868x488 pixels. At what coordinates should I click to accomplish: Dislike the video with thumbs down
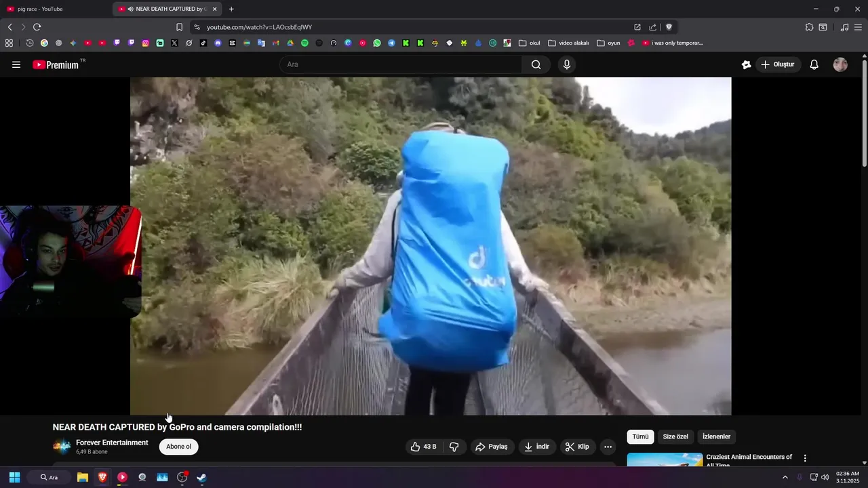(454, 447)
